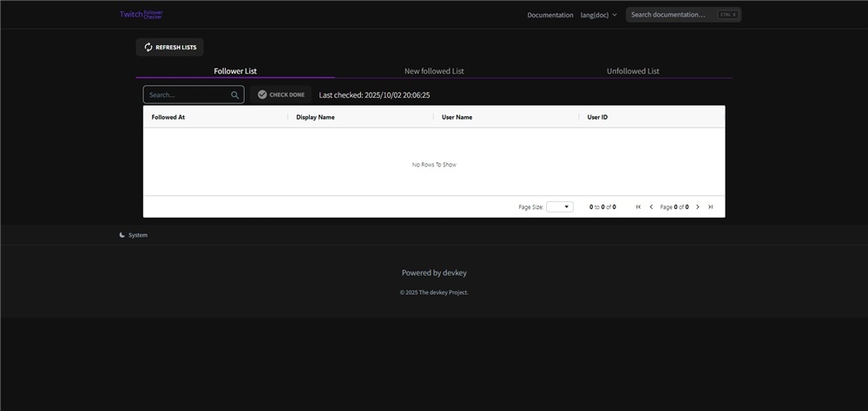
Task: Sort by the Display Name column header
Action: point(315,117)
